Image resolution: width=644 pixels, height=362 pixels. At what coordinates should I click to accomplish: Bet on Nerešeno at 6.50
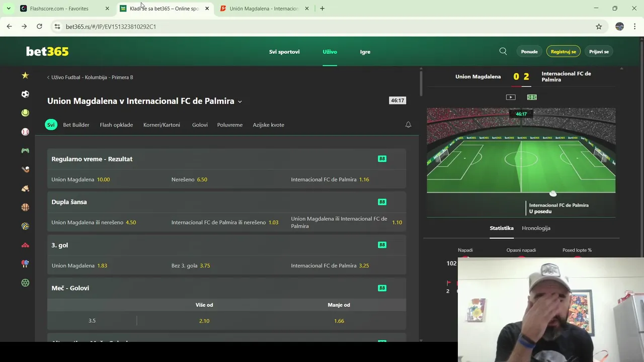coord(227,179)
